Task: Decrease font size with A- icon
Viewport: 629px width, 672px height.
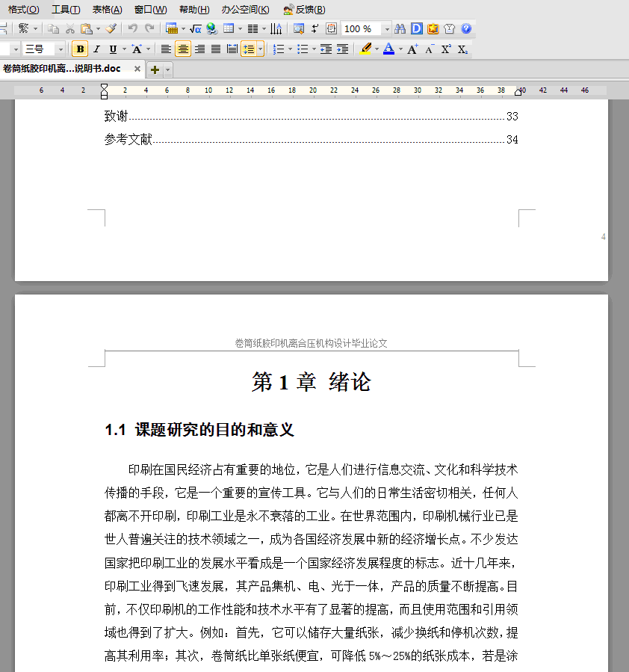Action: coord(430,49)
